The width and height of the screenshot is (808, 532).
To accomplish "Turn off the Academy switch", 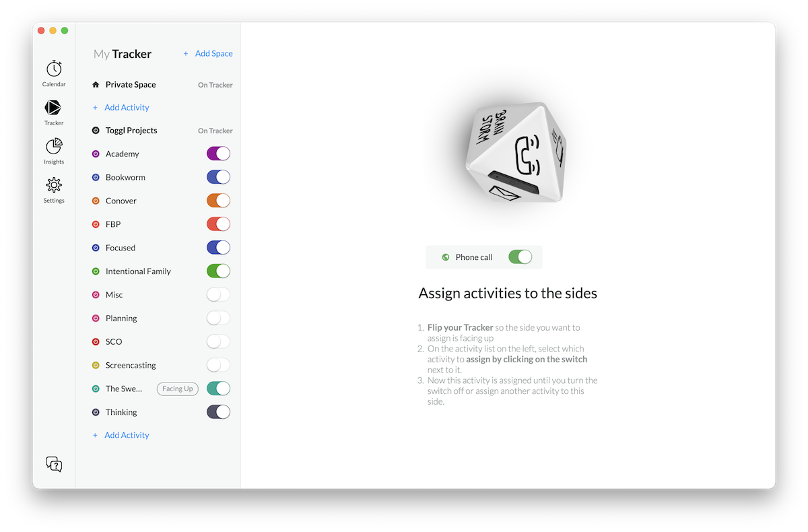I will coord(218,154).
